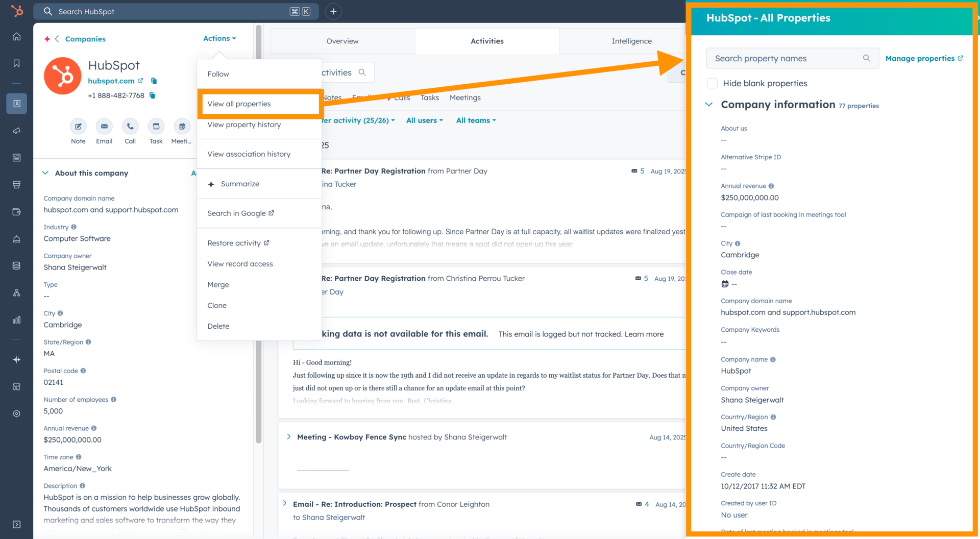
Task: Click the collapse sidebar icon at bottom left
Action: (17, 524)
